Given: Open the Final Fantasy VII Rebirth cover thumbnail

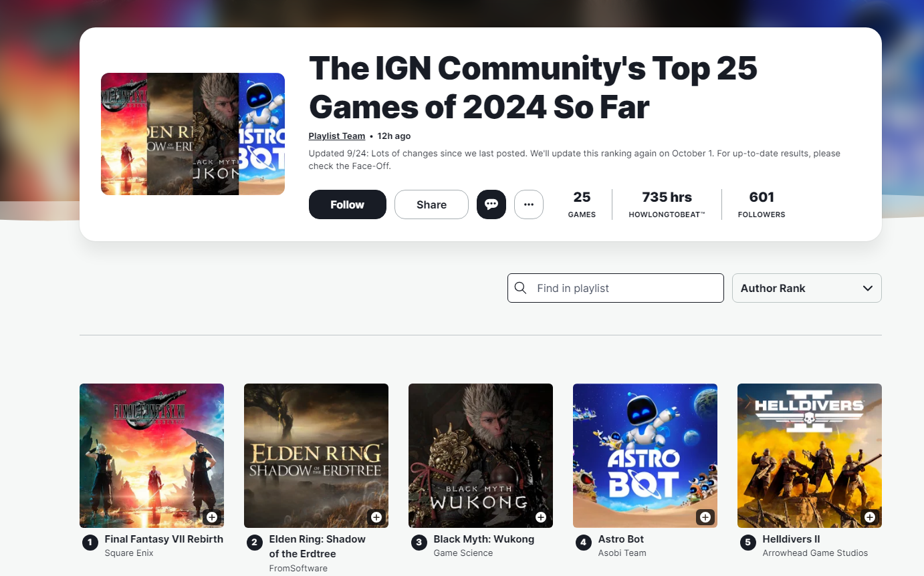Looking at the screenshot, I should 151,454.
